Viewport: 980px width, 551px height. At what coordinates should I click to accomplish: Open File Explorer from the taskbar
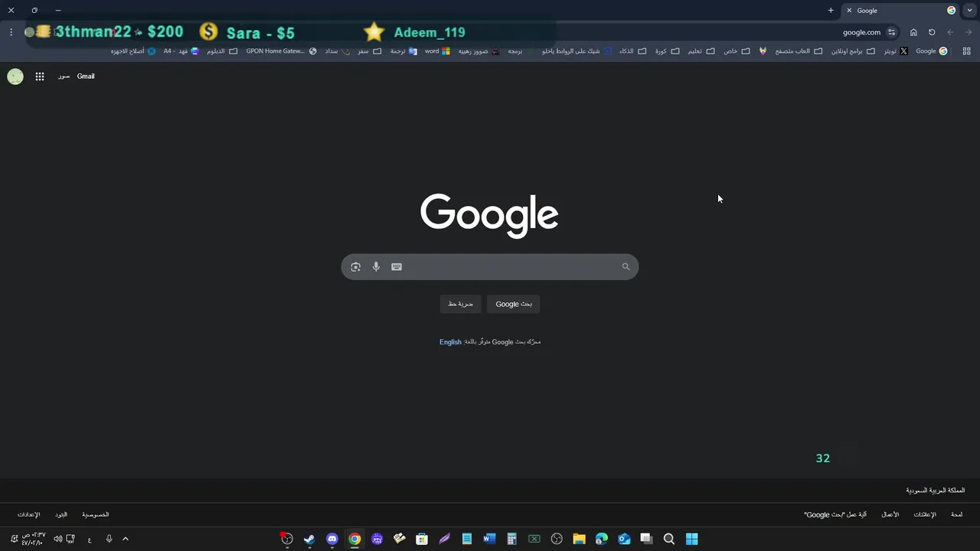[x=579, y=539]
